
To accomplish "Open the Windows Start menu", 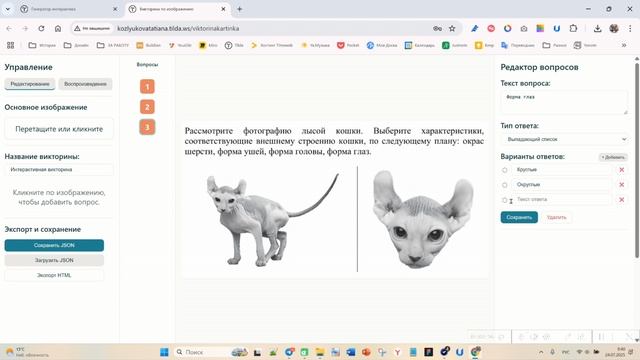I will pos(164,352).
